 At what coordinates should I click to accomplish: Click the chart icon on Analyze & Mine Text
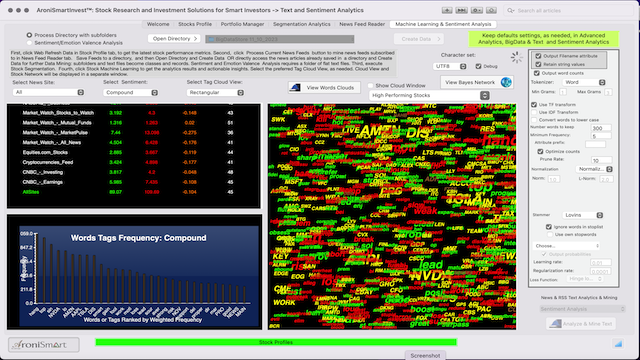pyautogui.click(x=555, y=324)
